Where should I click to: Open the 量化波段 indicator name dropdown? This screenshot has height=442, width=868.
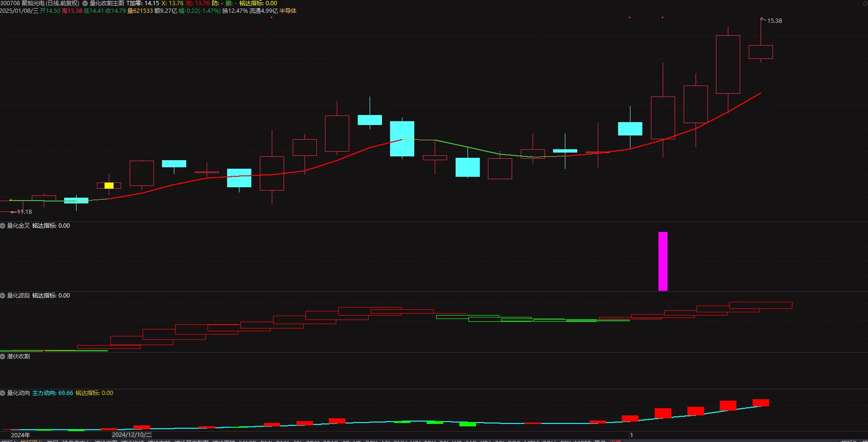coord(19,296)
